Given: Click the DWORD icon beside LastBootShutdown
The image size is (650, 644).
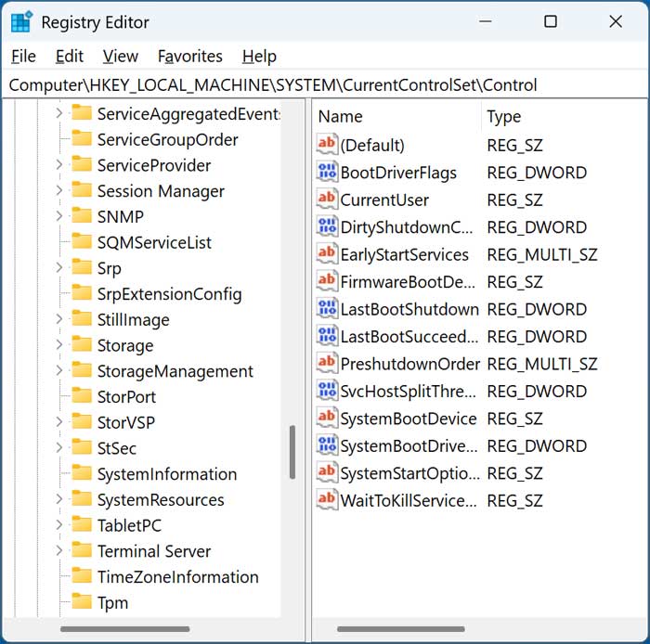Looking at the screenshot, I should coord(327,308).
